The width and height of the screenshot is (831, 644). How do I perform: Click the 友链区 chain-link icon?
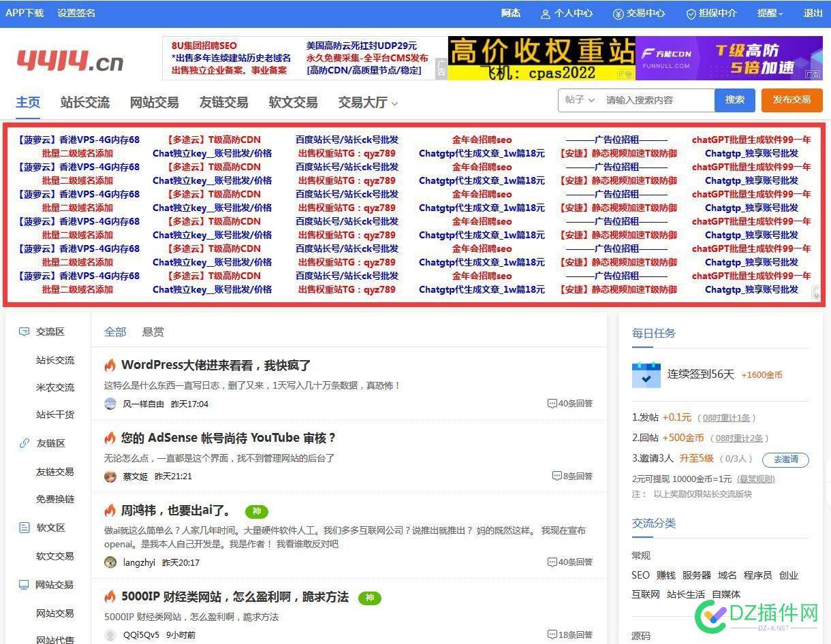[x=24, y=442]
